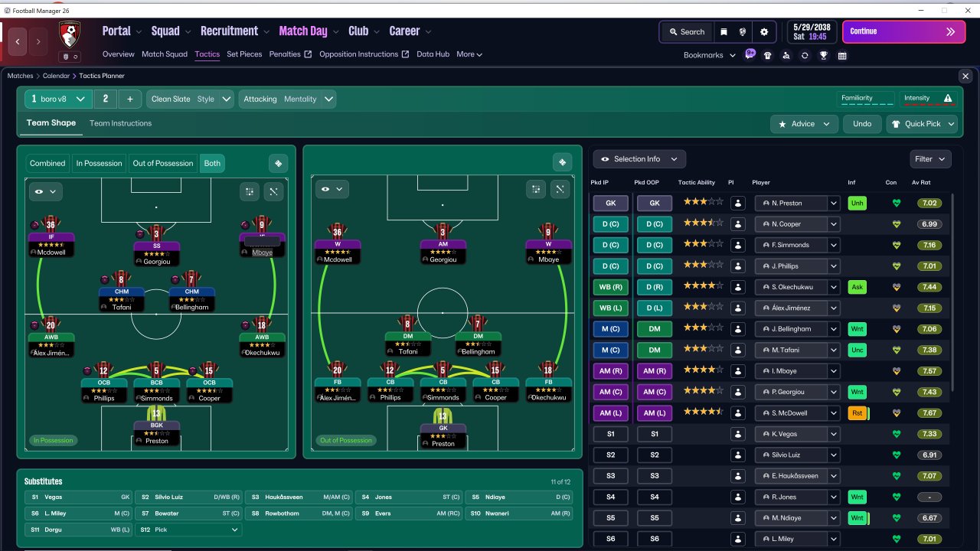Open player instructions icon for P. Georgiou

click(738, 392)
